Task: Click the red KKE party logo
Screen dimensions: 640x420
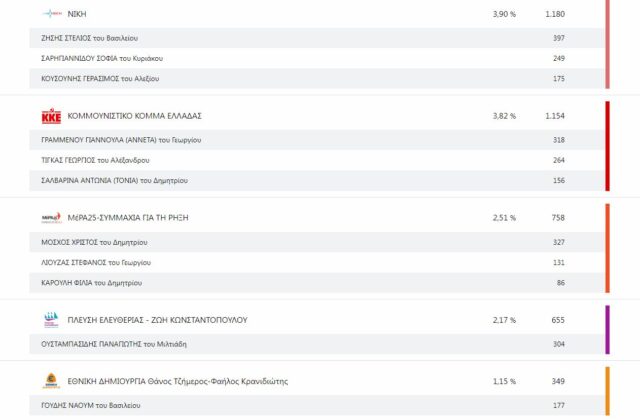Action: tap(52, 117)
